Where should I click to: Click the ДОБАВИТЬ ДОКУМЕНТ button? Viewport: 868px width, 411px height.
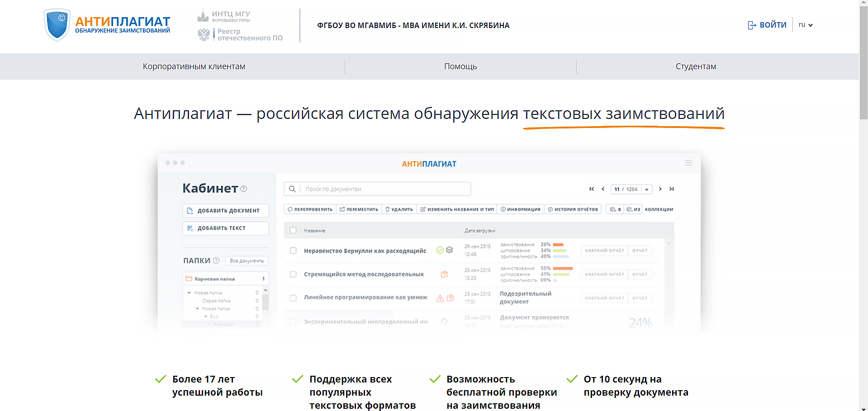click(226, 211)
